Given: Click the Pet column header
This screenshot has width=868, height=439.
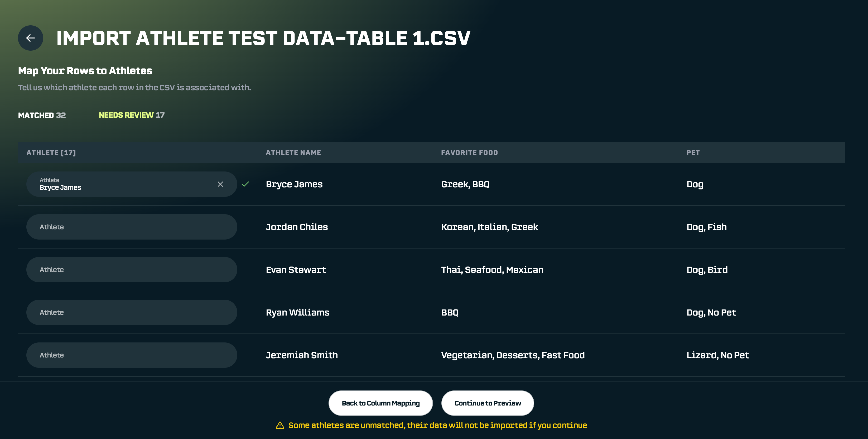Looking at the screenshot, I should point(693,153).
